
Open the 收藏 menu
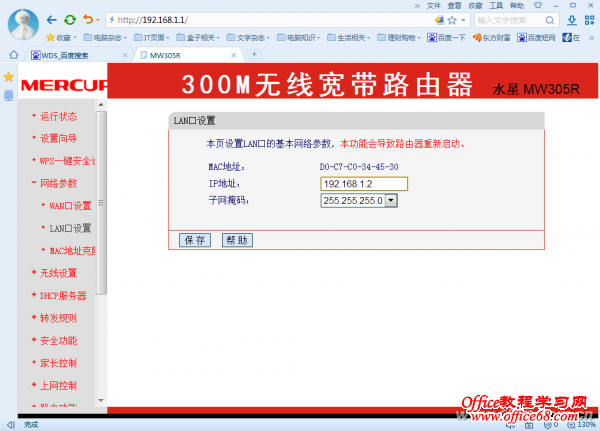tap(475, 5)
